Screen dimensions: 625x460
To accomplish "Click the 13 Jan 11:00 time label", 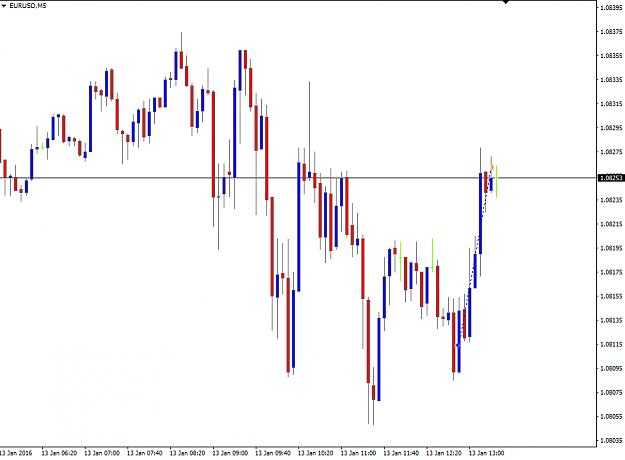I will coord(358,453).
